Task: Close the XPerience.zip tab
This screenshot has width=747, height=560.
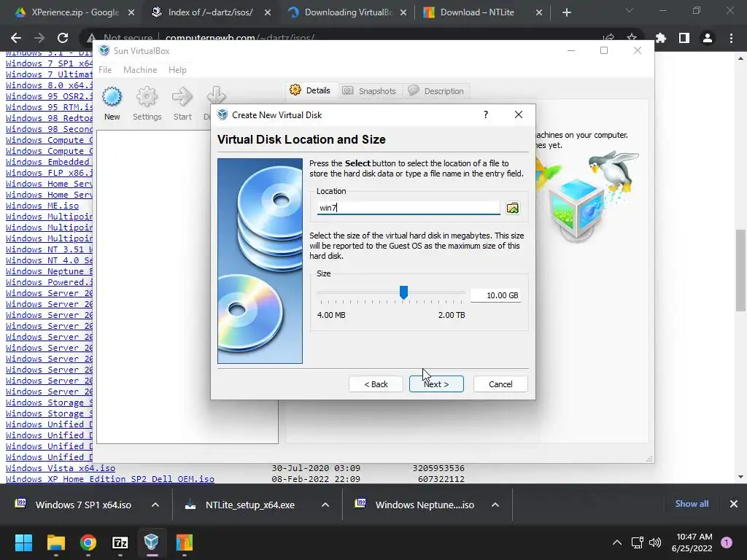Action: coord(131,12)
